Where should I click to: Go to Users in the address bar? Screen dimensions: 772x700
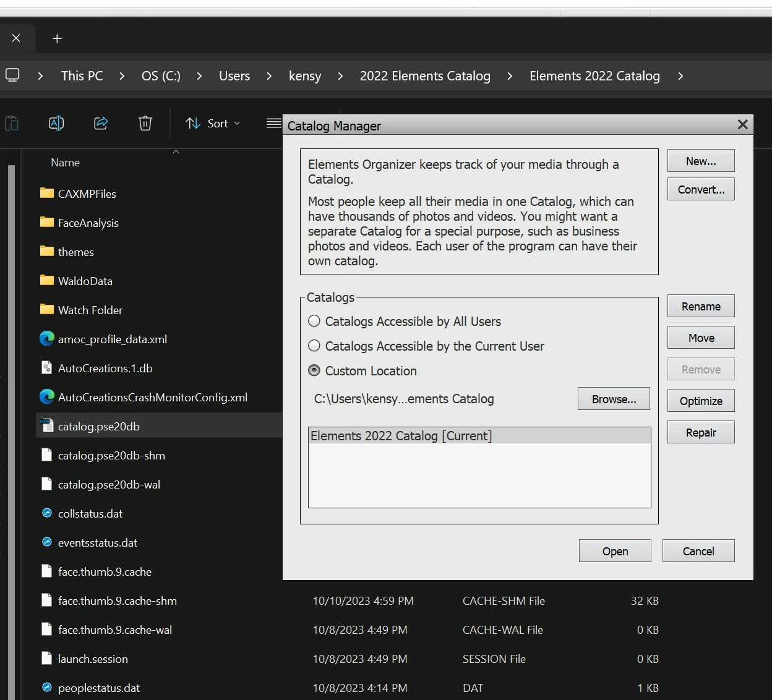pyautogui.click(x=234, y=76)
